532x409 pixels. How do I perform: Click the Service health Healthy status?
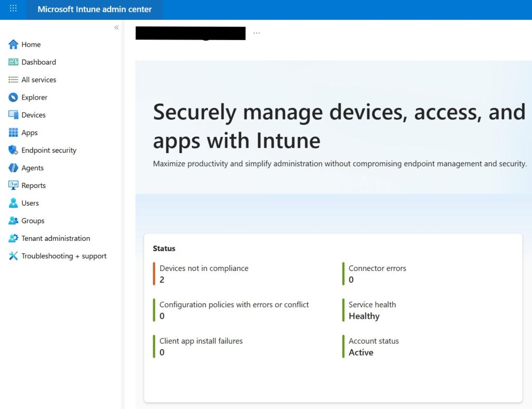(x=364, y=316)
